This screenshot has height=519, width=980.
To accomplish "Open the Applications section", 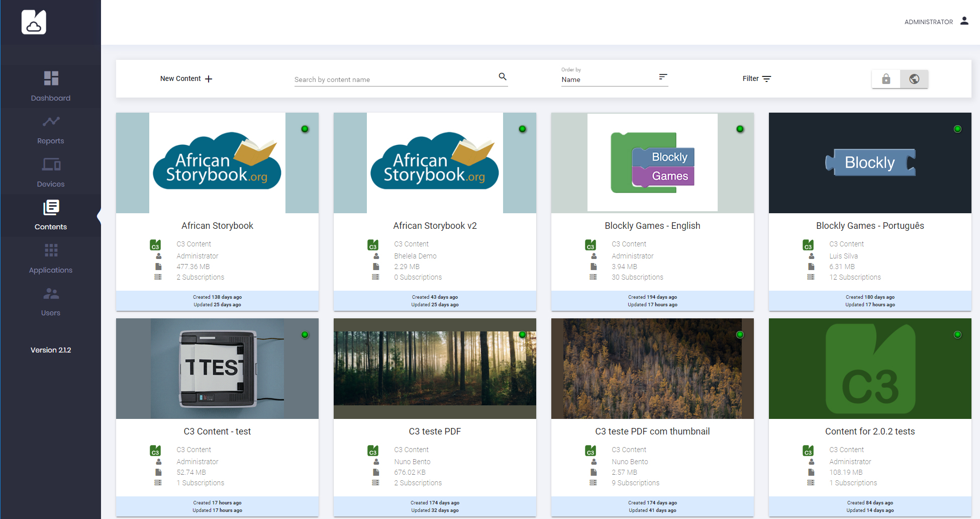I will tap(51, 258).
